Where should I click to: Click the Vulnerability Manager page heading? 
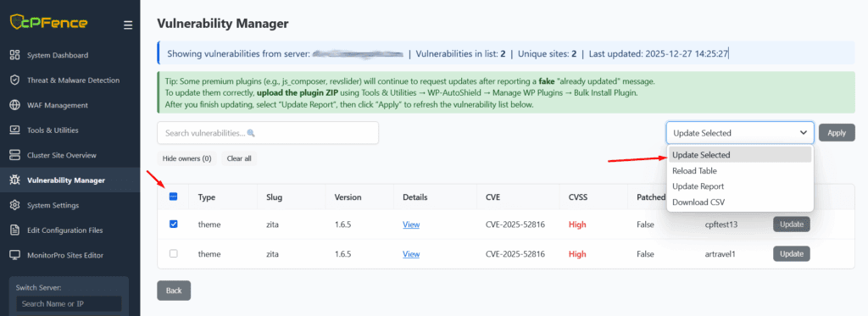223,23
